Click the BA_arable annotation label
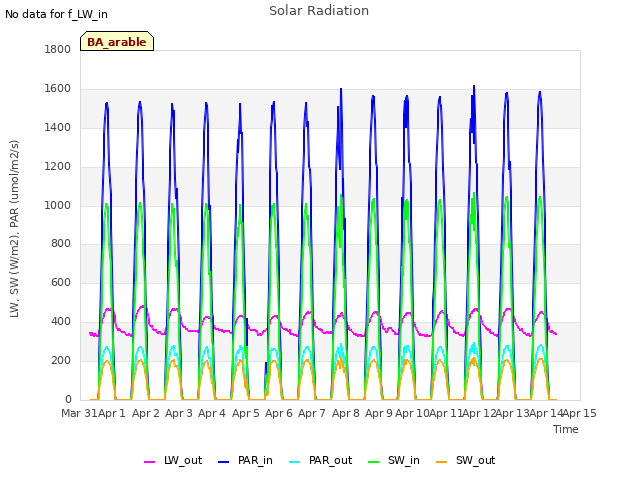 tap(117, 42)
